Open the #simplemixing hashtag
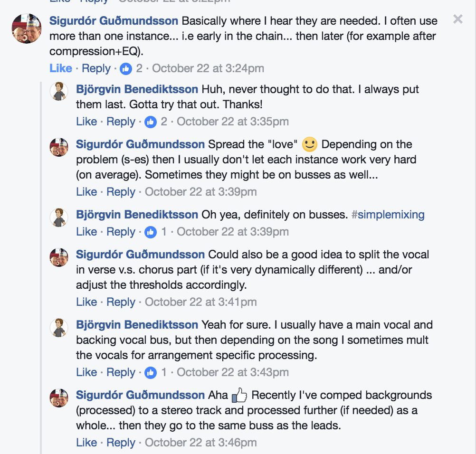 click(x=388, y=215)
